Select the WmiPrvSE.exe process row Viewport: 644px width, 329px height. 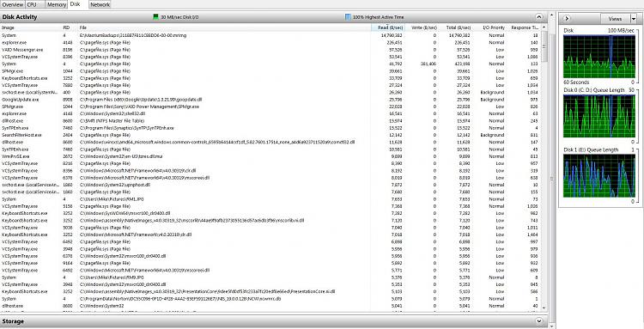point(271,156)
